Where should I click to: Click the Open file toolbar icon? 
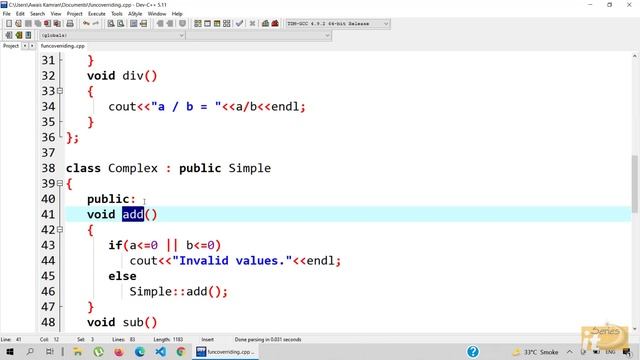pyautogui.click(x=18, y=24)
